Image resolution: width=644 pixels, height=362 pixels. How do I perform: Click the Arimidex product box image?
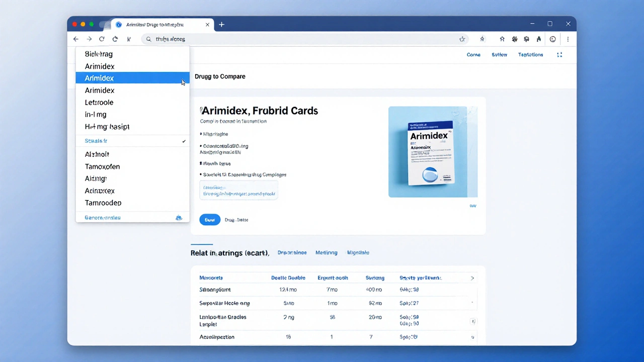(432, 152)
